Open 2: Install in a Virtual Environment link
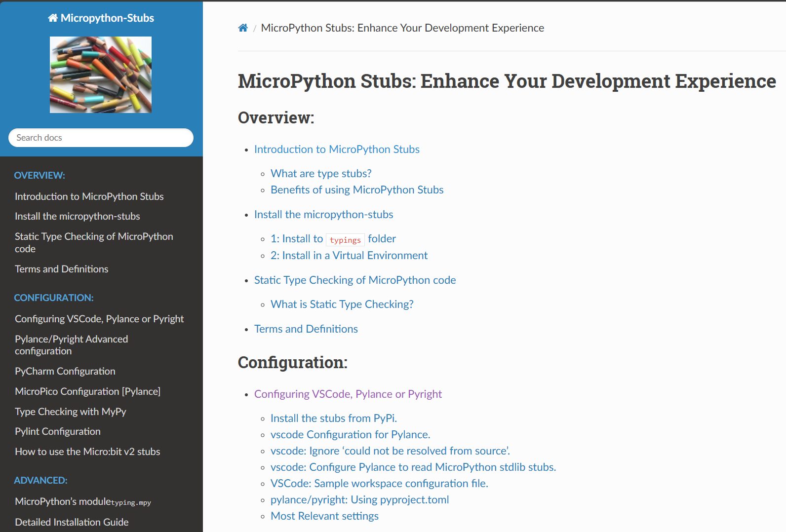 (x=349, y=256)
